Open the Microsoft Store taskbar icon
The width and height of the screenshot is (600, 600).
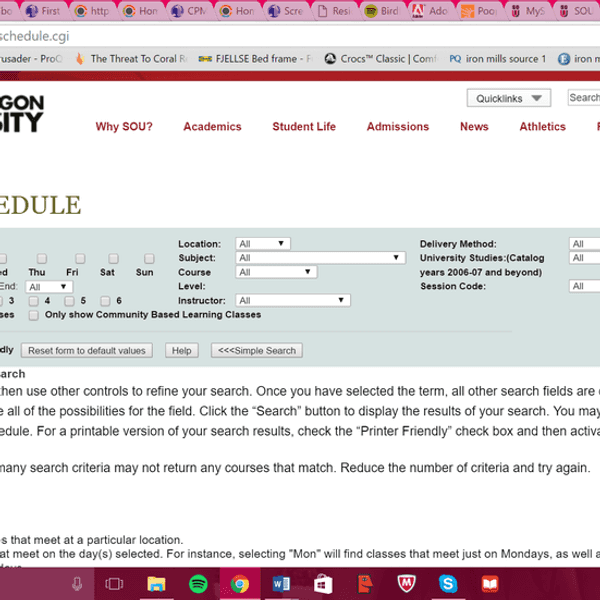tap(323, 584)
